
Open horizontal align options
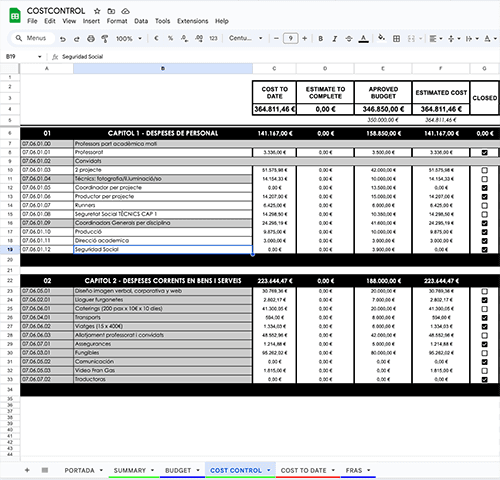(x=436, y=39)
